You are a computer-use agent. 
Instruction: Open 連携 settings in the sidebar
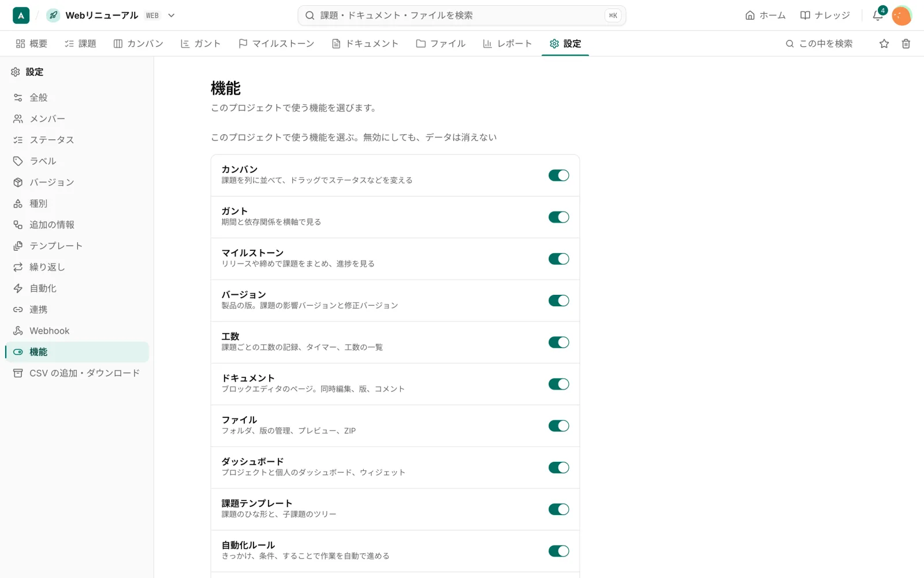pyautogui.click(x=77, y=309)
